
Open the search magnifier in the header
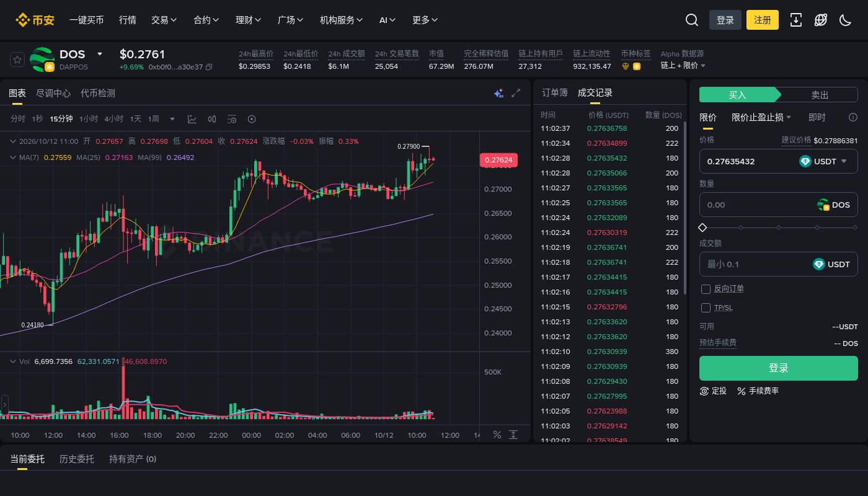[x=692, y=20]
